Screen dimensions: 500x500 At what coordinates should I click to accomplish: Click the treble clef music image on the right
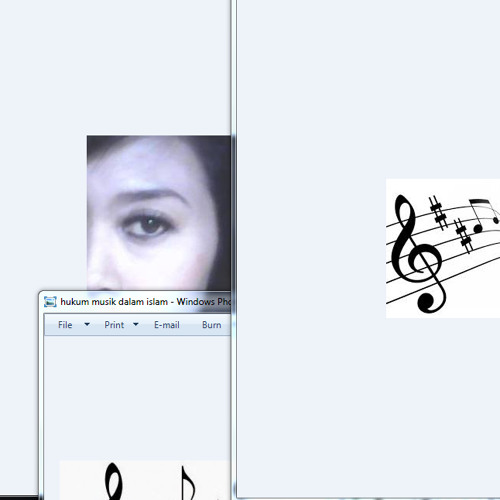[443, 248]
